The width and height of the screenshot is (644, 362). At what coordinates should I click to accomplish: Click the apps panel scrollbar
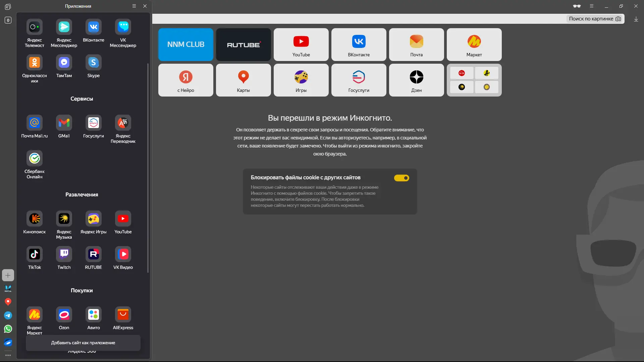(148, 168)
